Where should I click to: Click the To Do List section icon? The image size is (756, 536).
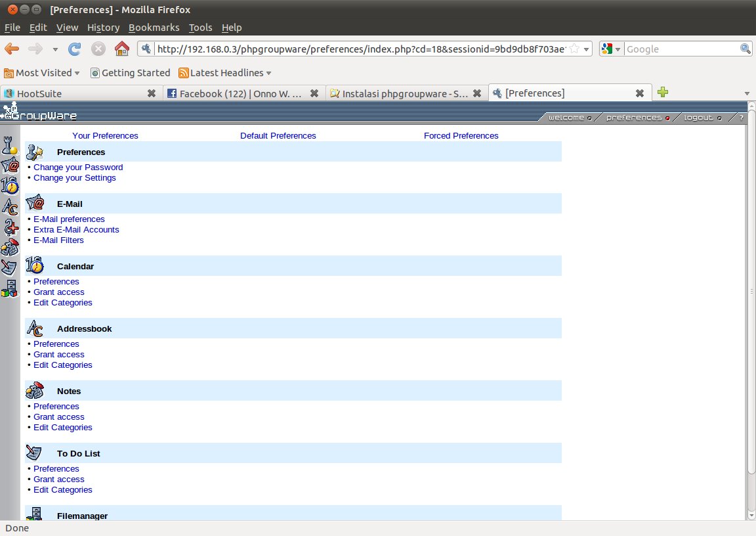coord(33,453)
